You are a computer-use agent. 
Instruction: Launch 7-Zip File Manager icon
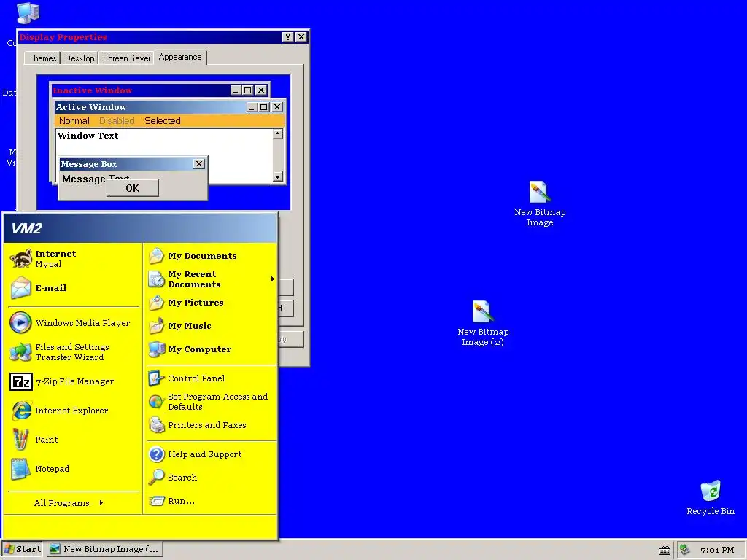[x=21, y=381]
